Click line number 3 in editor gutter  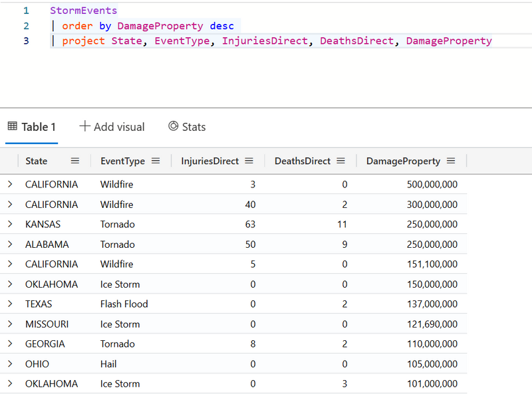[x=26, y=41]
